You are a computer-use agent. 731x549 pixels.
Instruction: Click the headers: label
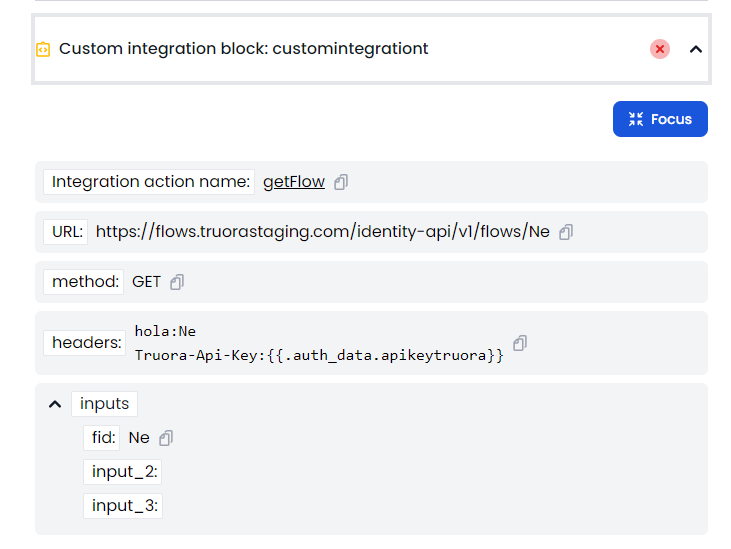84,343
